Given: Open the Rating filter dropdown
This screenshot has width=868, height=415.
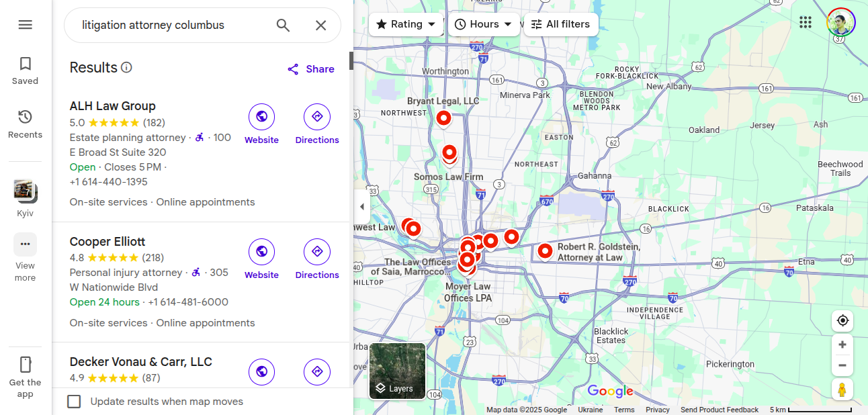Looking at the screenshot, I should coord(406,24).
